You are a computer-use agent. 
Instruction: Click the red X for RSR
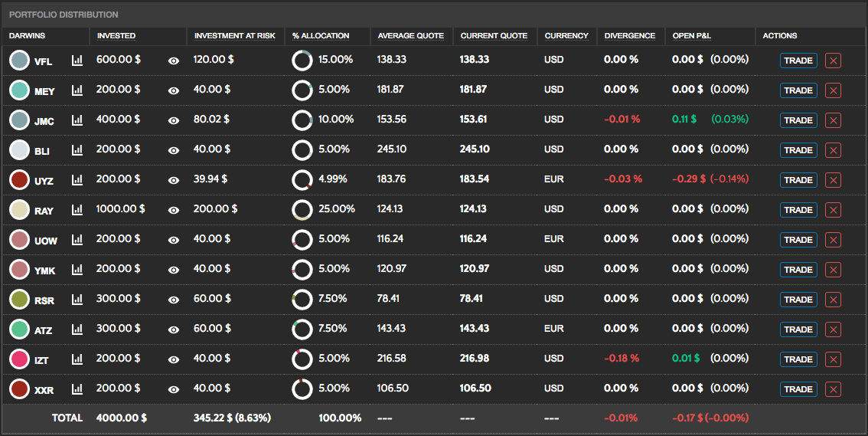[833, 300]
